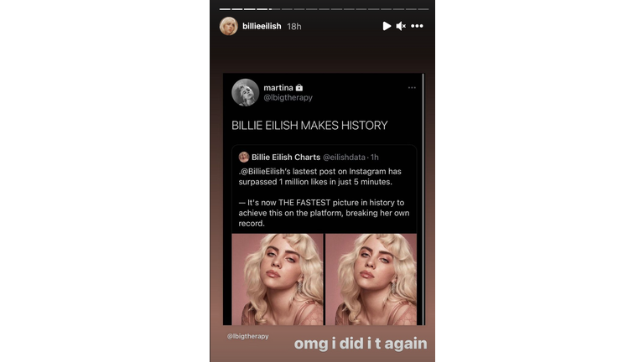The width and height of the screenshot is (644, 362).
Task: Open the left photo in quoted tweet
Action: 278,280
